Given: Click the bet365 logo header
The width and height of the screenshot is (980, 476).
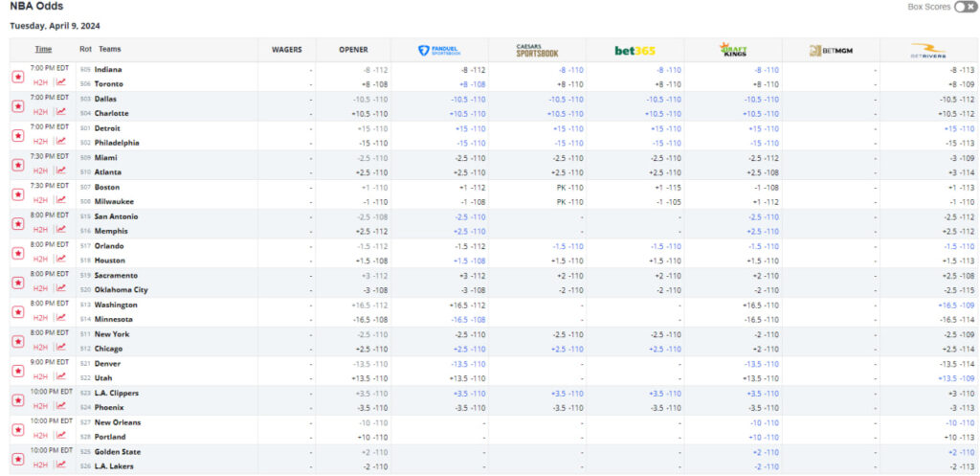Looking at the screenshot, I should pyautogui.click(x=635, y=50).
